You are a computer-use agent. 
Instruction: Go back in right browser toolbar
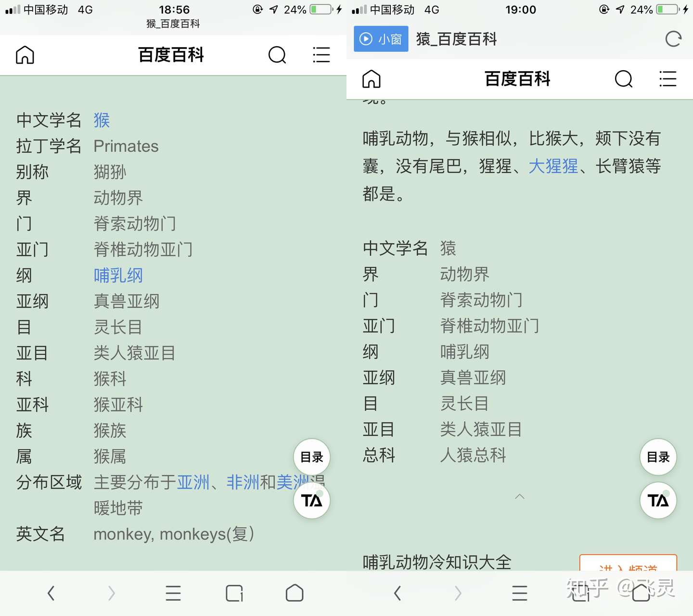[398, 593]
